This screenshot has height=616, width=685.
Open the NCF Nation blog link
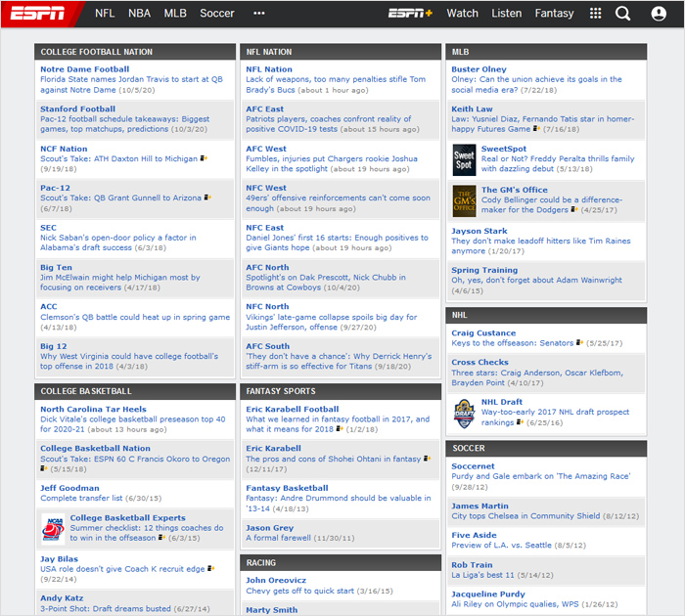click(x=64, y=149)
